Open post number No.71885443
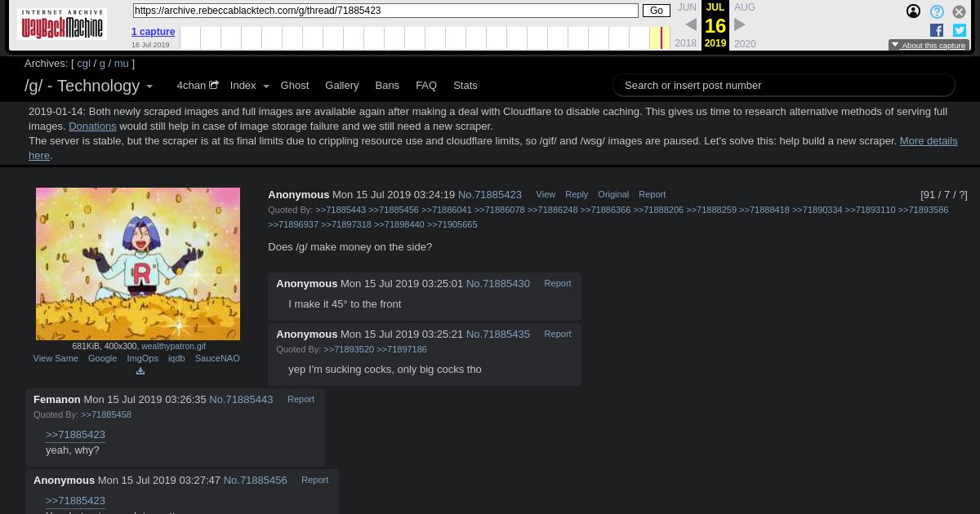 click(241, 399)
